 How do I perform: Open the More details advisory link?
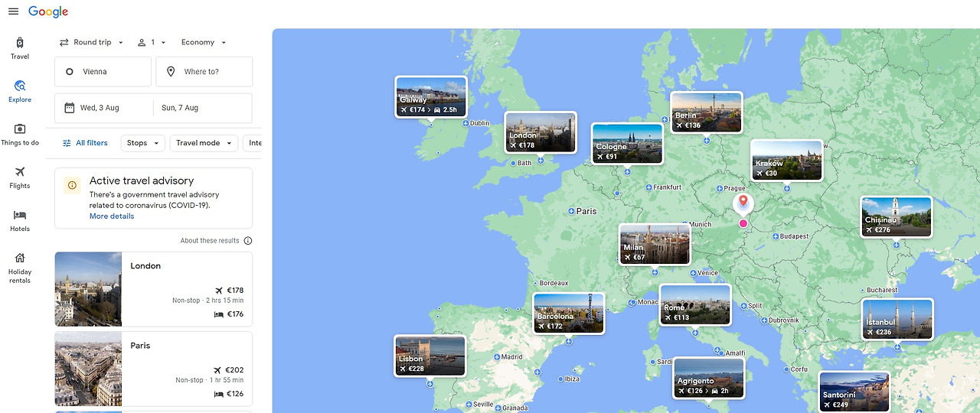coord(112,216)
